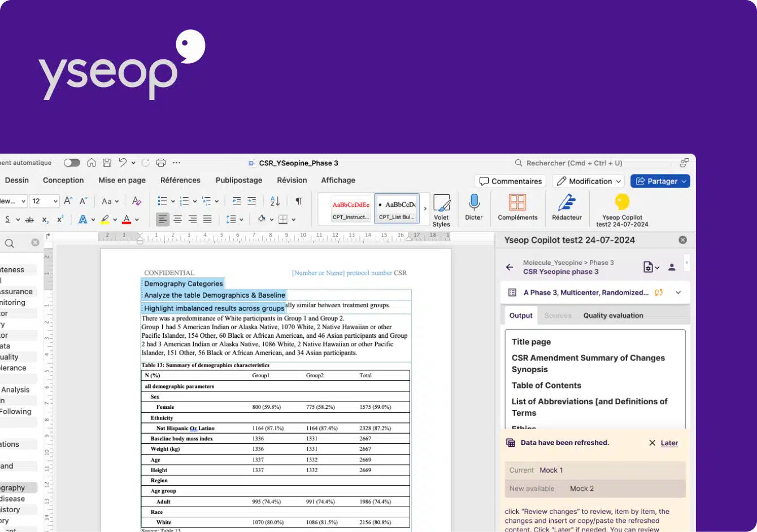The width and height of the screenshot is (757, 532).
Task: Open the Mise en page tab
Action: pyautogui.click(x=122, y=180)
